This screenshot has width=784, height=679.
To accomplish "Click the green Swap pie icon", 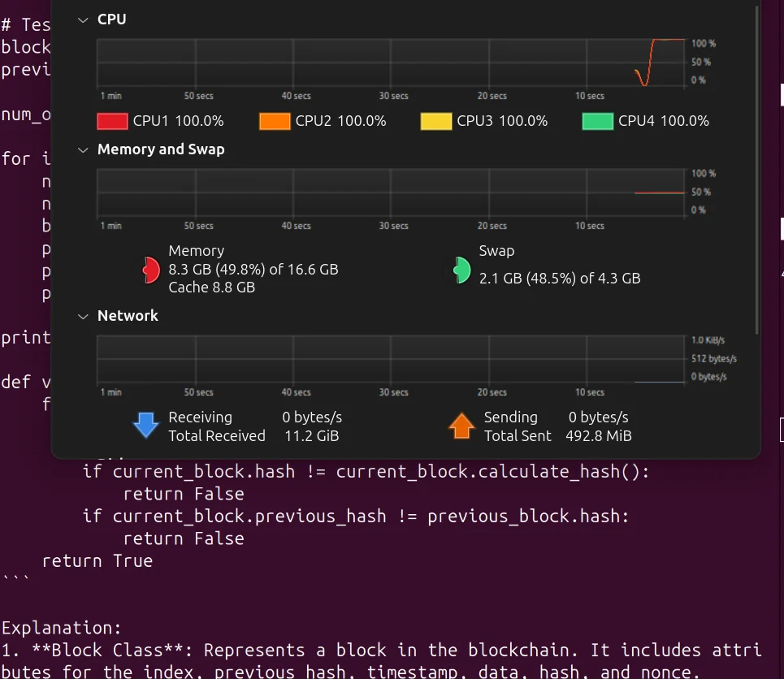I will tap(461, 270).
